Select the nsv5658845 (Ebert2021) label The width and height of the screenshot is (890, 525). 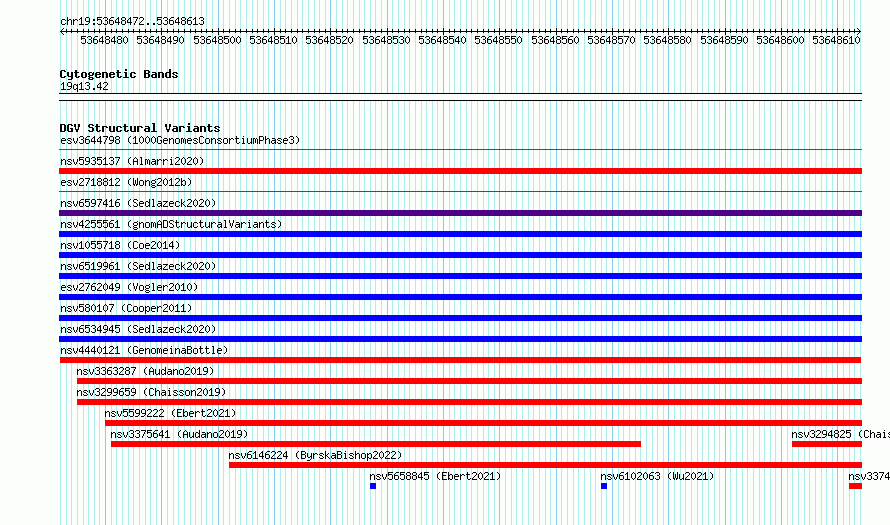coord(435,476)
